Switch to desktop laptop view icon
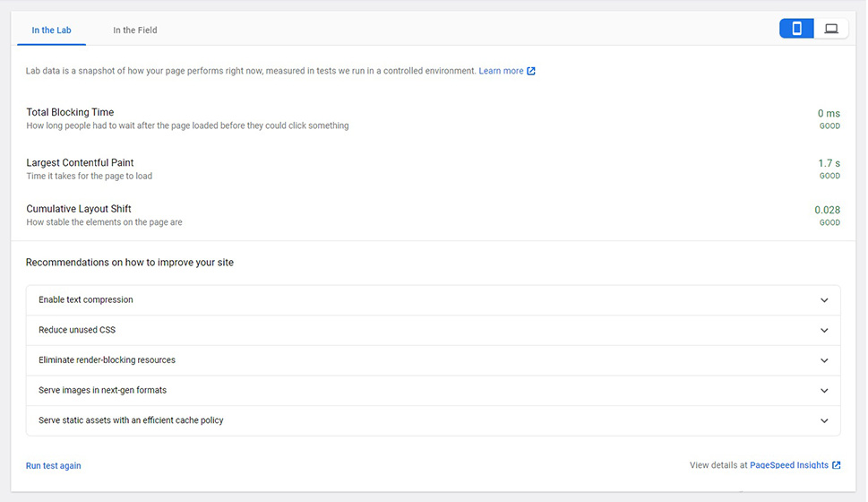The image size is (868, 502). click(x=831, y=29)
